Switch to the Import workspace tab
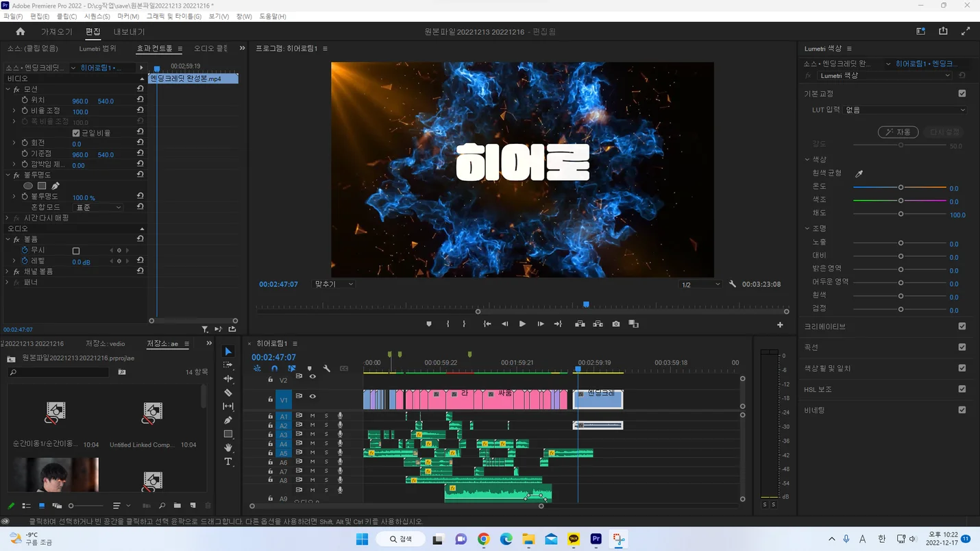Viewport: 980px width, 551px height. [x=56, y=32]
